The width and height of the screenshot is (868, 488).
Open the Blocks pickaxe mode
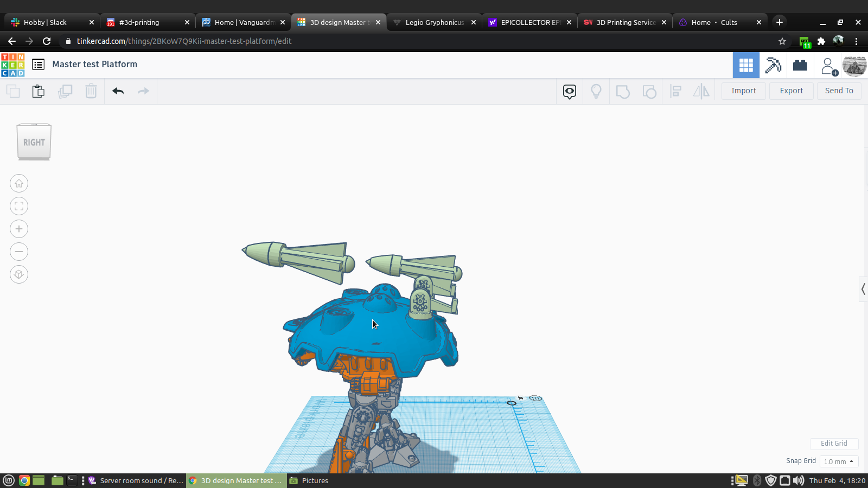pos(773,65)
